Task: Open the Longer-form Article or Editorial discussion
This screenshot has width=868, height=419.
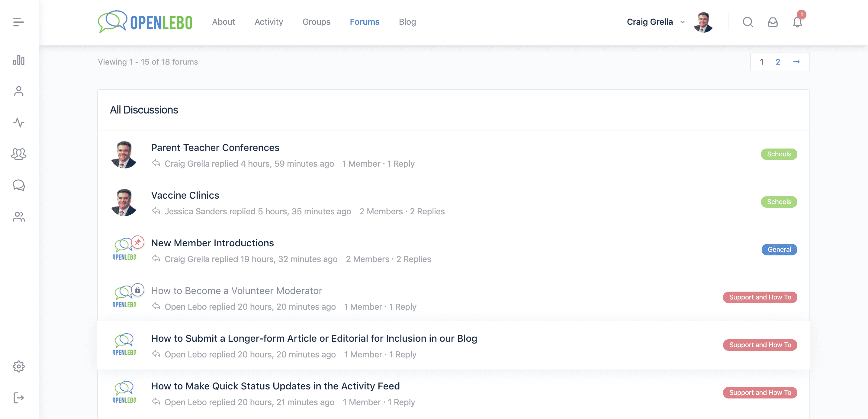Action: (x=314, y=338)
